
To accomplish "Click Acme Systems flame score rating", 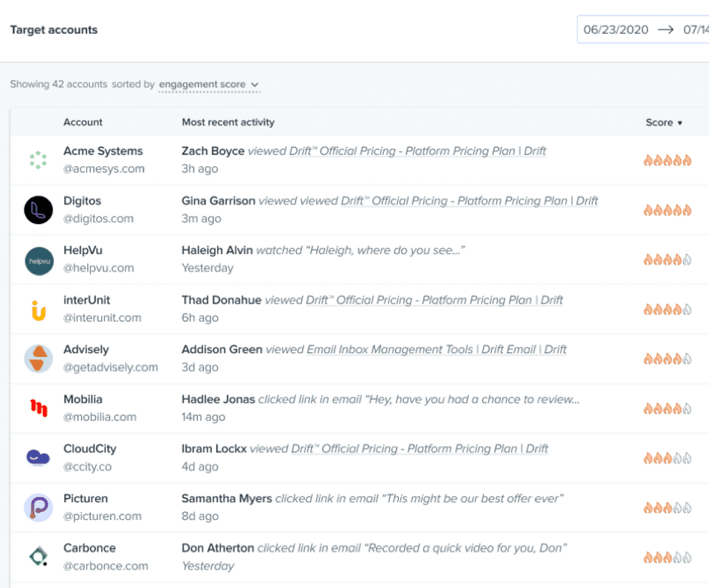I will tap(668, 160).
